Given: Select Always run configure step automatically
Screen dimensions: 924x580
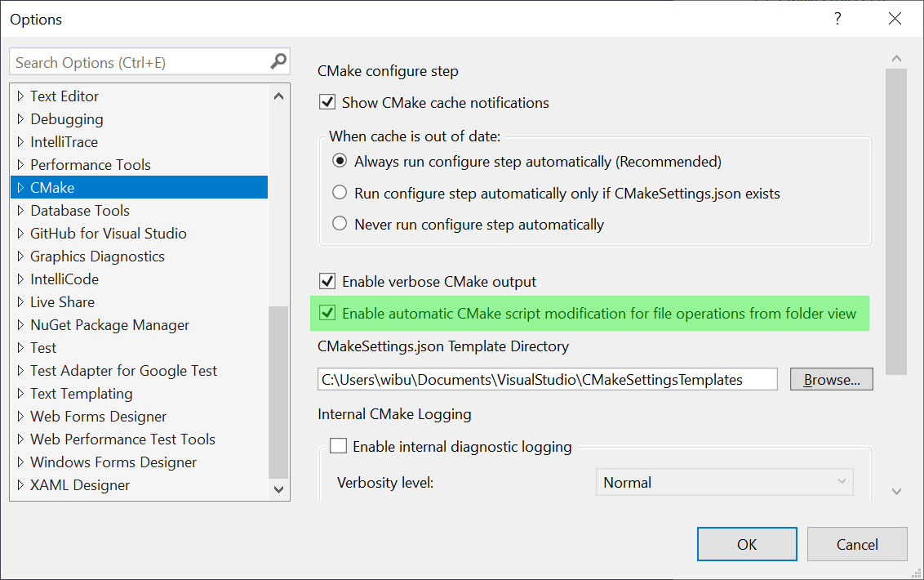Looking at the screenshot, I should click(340, 162).
